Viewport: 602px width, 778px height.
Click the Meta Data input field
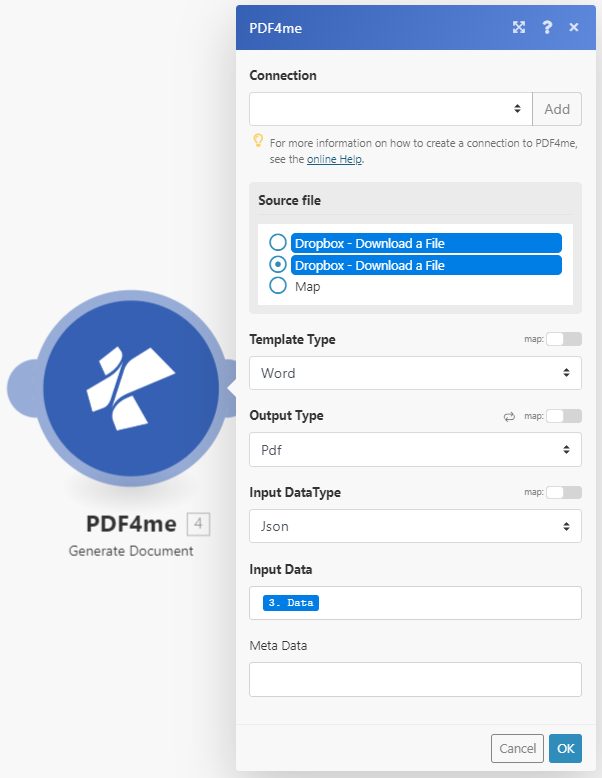point(414,679)
